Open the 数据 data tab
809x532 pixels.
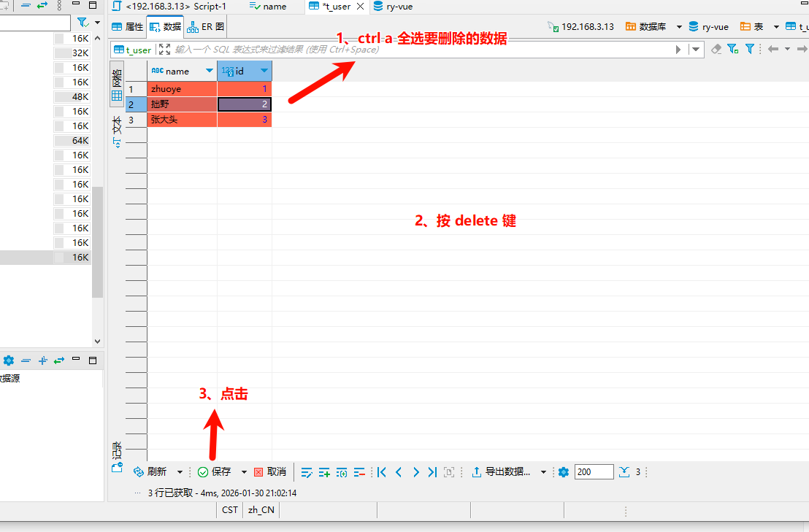165,27
